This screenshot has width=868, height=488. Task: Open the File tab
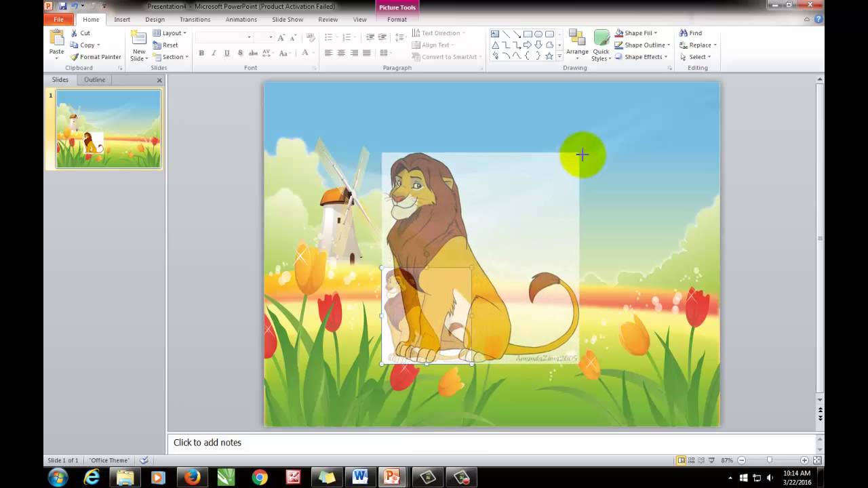pyautogui.click(x=59, y=20)
